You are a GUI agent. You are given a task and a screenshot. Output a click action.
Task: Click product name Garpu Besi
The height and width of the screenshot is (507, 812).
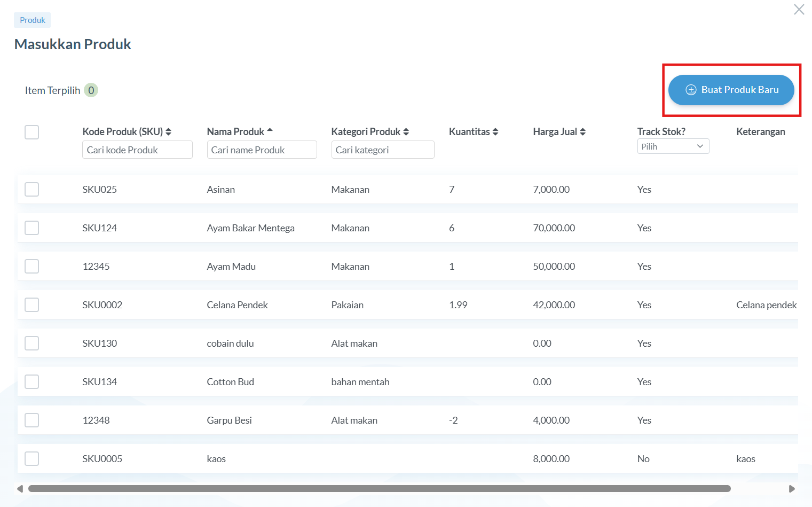230,420
